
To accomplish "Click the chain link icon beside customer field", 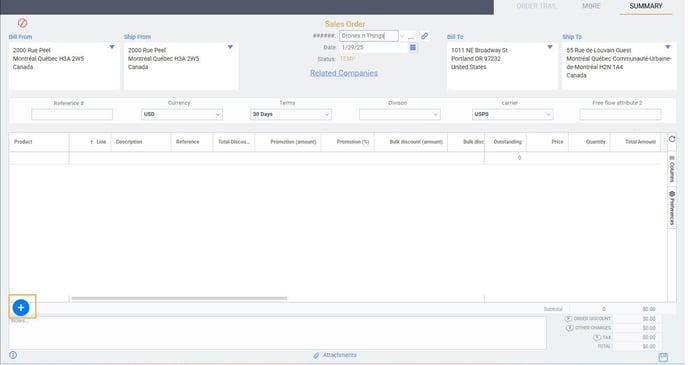I will click(x=424, y=36).
